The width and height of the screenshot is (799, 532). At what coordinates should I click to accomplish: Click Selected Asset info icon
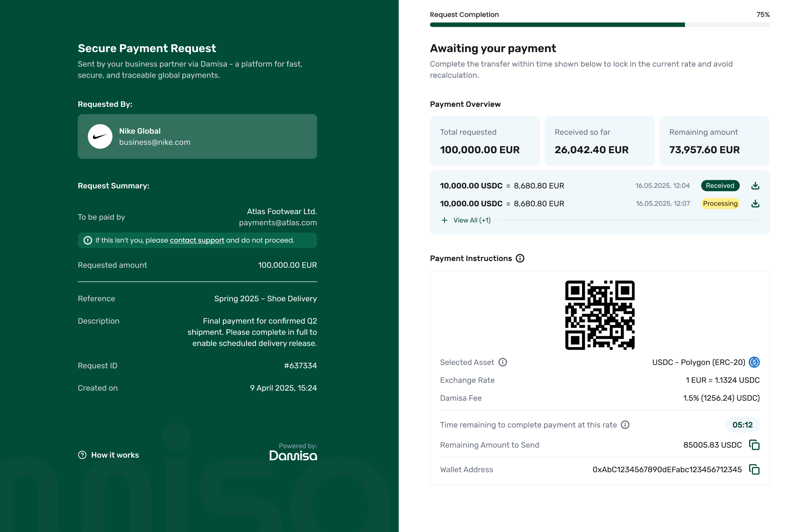pos(503,362)
